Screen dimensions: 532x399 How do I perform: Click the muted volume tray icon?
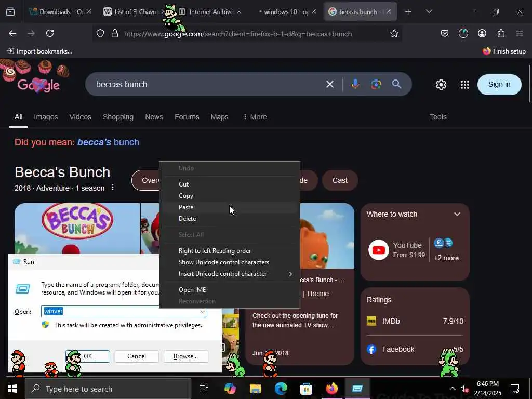464,389
